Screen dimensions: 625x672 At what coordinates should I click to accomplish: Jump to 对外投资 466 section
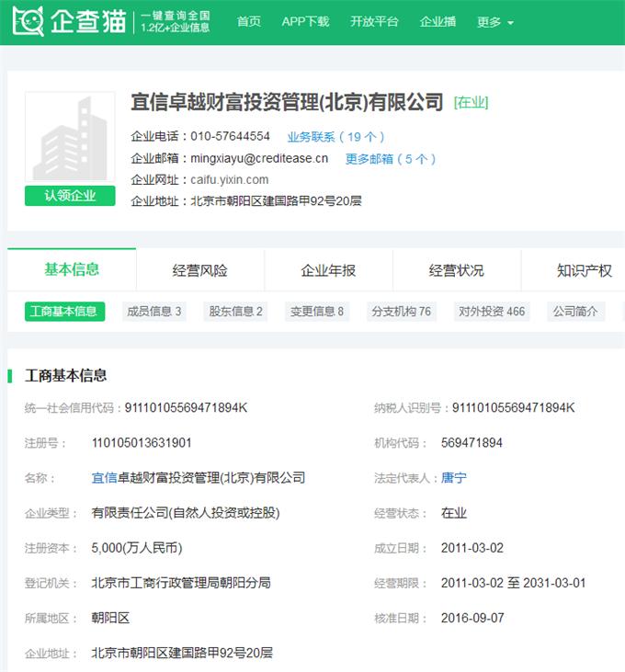click(x=492, y=311)
